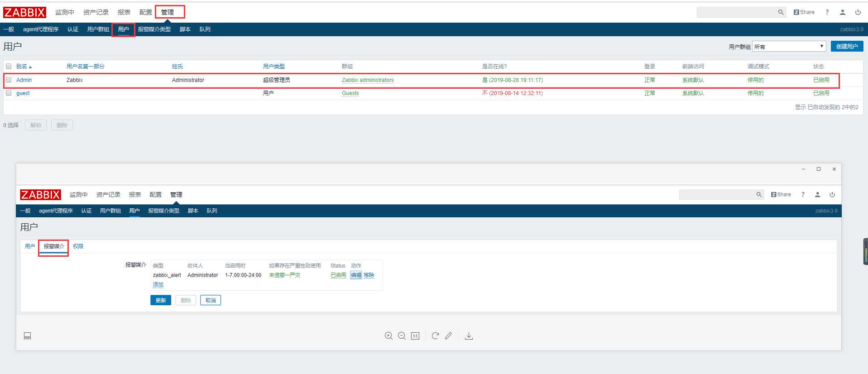This screenshot has height=374, width=868.
Task: Click the lower window search input field
Action: click(x=717, y=195)
